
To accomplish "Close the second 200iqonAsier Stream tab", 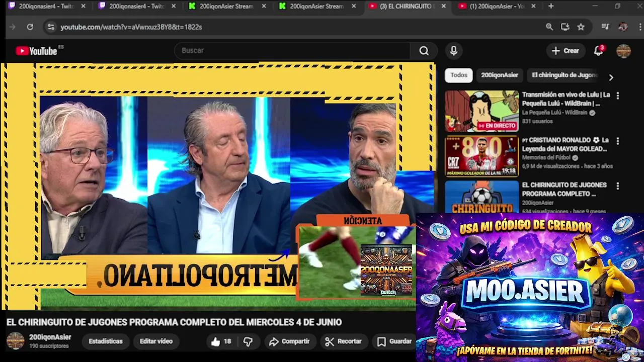I will (x=354, y=6).
